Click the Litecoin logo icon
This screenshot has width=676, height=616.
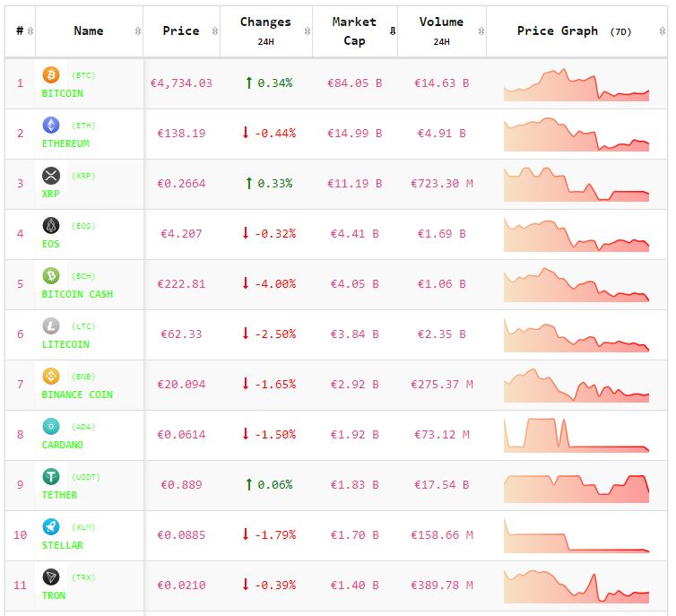click(x=51, y=326)
